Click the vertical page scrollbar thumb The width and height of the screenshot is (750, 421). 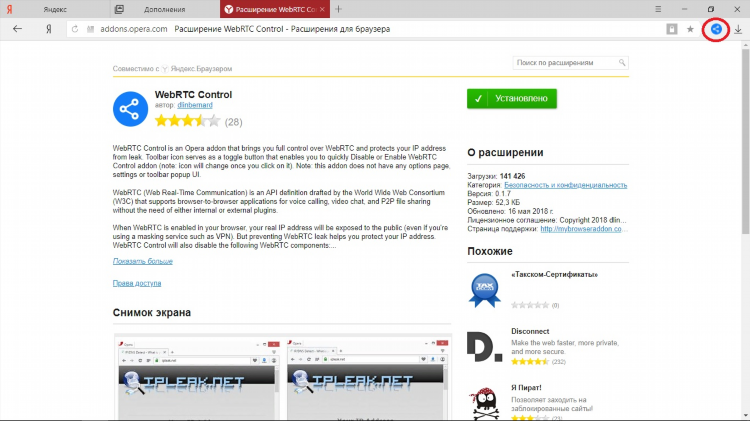click(x=746, y=141)
